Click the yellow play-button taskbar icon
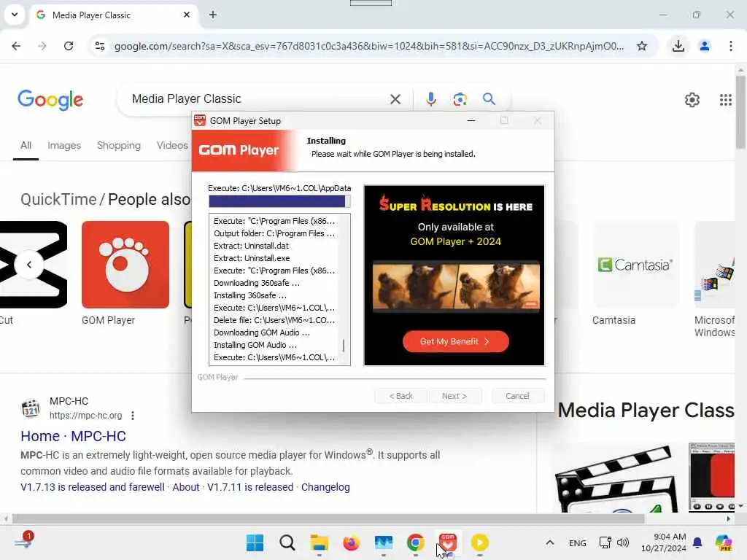 480,542
